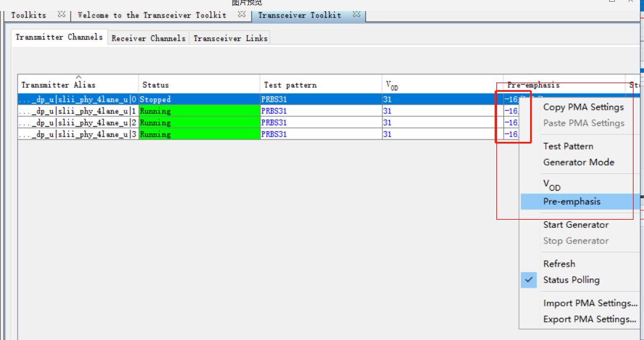The width and height of the screenshot is (644, 340).
Task: Choose Copy PMA Settings from the menu
Action: pos(582,107)
